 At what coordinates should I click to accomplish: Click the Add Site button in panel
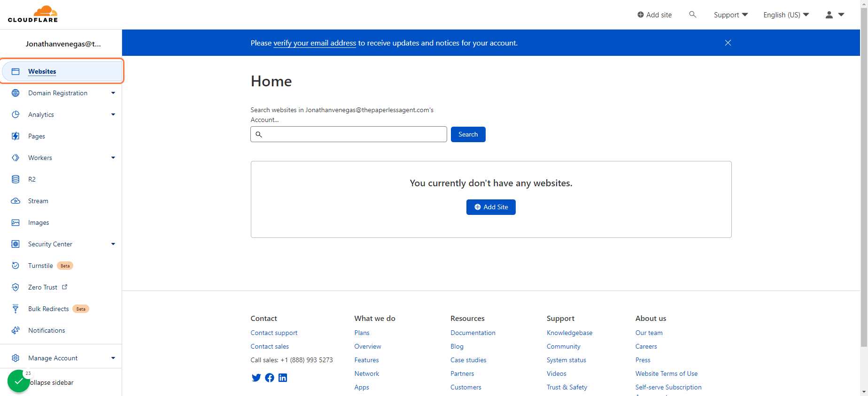[x=491, y=207]
